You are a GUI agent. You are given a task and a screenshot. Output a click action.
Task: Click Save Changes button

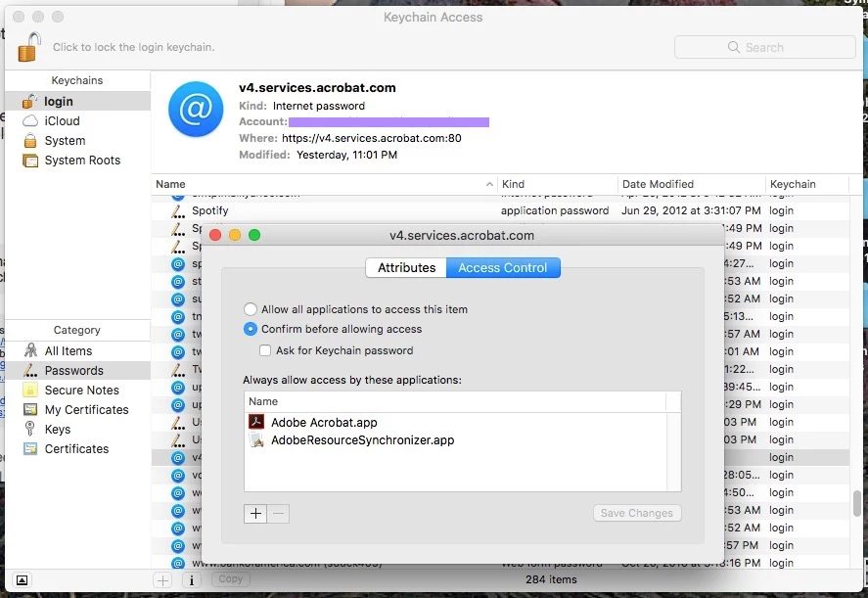click(x=637, y=513)
